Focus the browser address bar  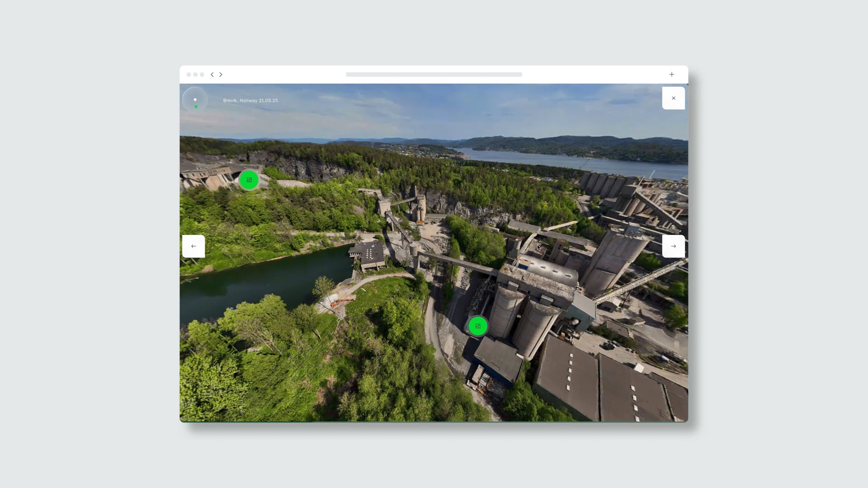click(434, 75)
